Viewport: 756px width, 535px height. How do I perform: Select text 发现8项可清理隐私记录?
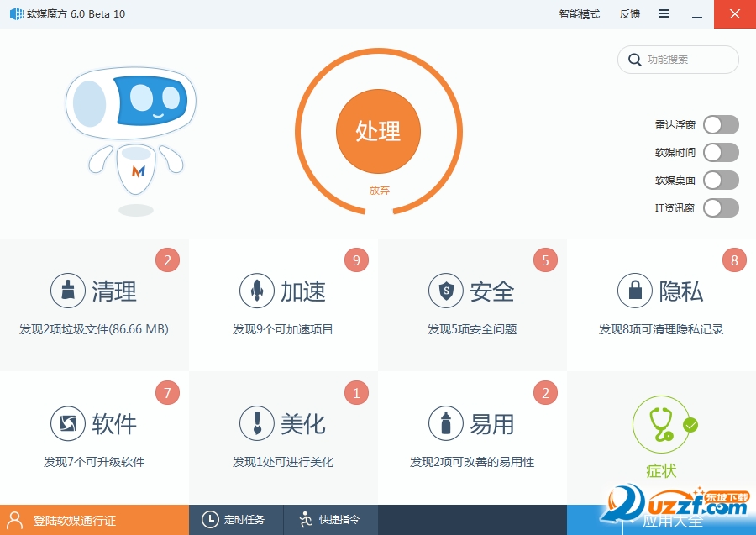[x=661, y=329]
